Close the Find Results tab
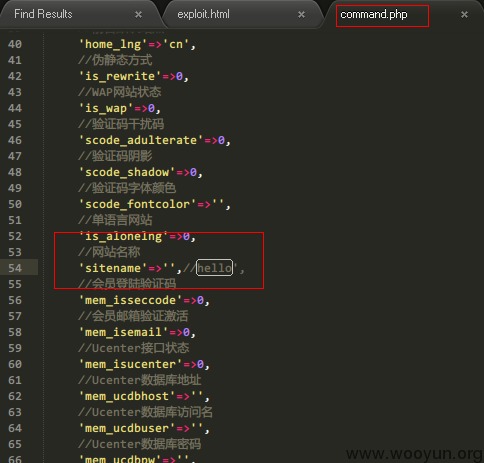 138,15
